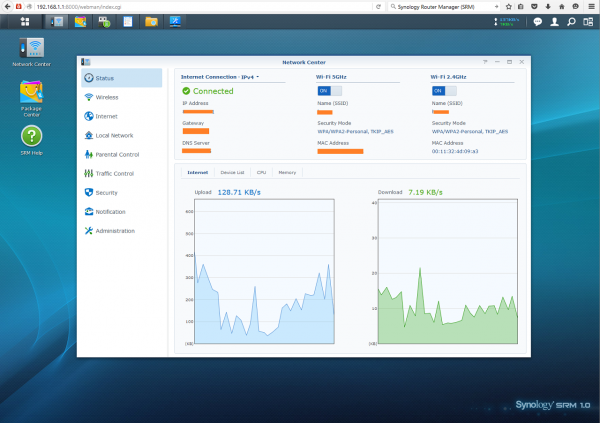Open the Package Center desktop shortcut
Image resolution: width=600 pixels, height=423 pixels.
32,98
